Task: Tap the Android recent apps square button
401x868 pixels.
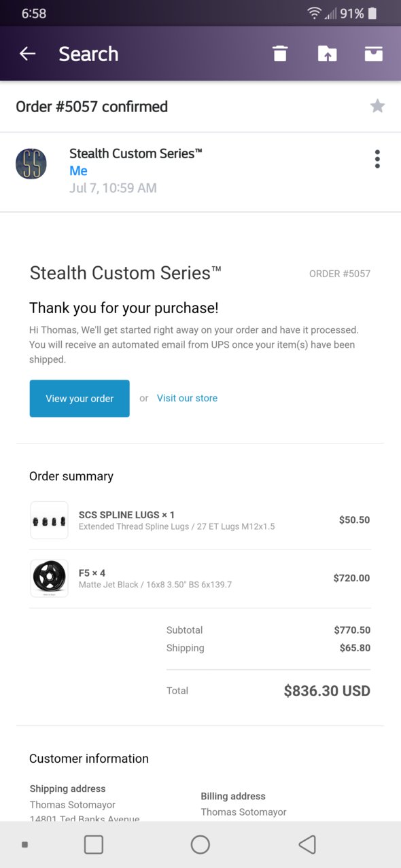Action: 94,844
